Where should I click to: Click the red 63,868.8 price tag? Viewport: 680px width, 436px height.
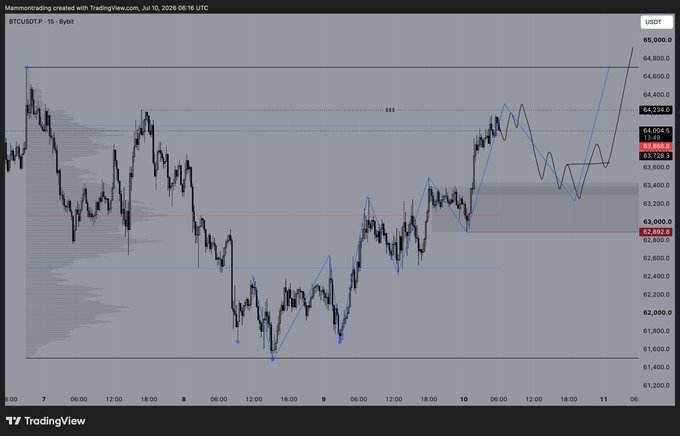tap(657, 147)
